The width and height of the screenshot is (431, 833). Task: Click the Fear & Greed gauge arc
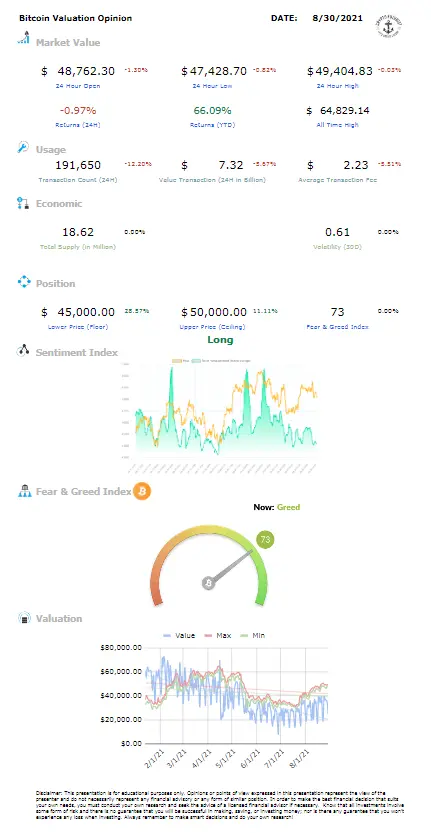(x=209, y=565)
